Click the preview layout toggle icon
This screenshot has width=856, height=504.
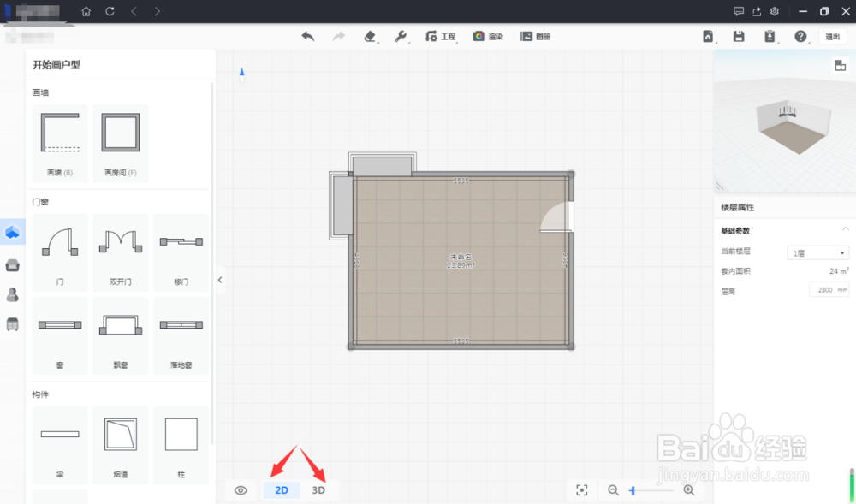coord(841,65)
